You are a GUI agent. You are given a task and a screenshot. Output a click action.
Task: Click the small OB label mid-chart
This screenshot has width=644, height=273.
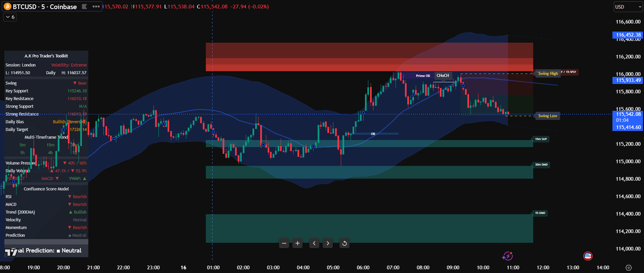click(x=373, y=134)
